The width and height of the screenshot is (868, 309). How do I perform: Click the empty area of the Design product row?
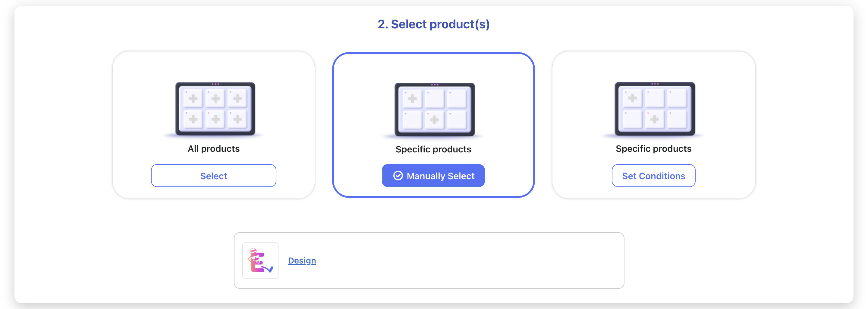pyautogui.click(x=472, y=261)
